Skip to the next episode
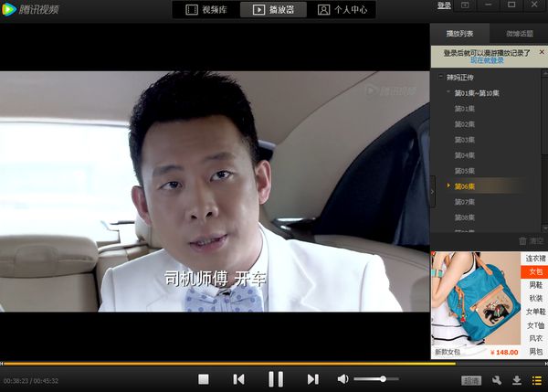The height and width of the screenshot is (392, 548). pyautogui.click(x=312, y=379)
